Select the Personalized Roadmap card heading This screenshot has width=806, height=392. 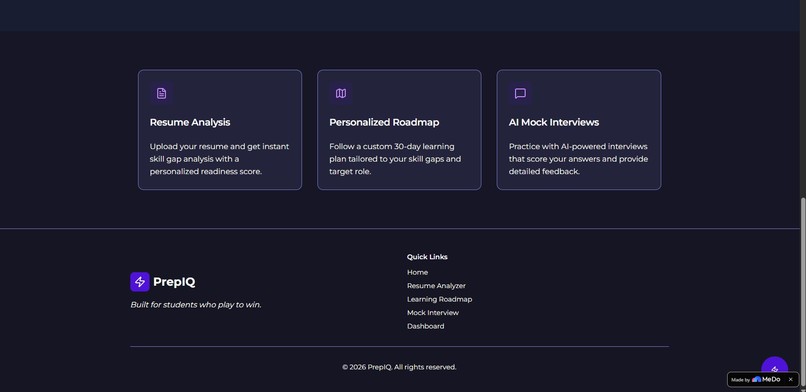tap(384, 122)
